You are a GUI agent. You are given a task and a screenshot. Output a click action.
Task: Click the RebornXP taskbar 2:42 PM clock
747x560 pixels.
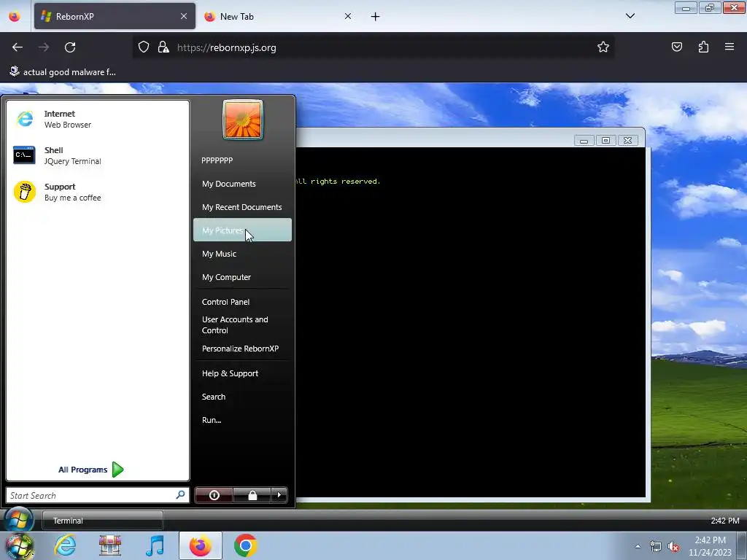(x=724, y=521)
